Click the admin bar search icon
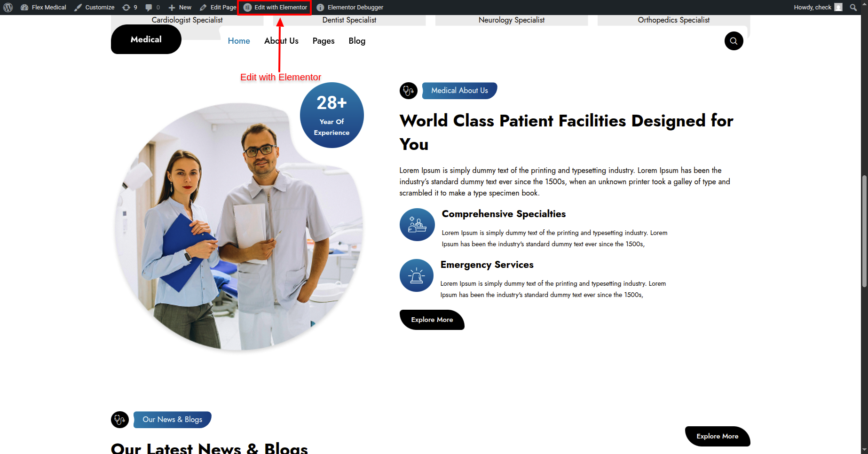868x454 pixels. pos(853,8)
